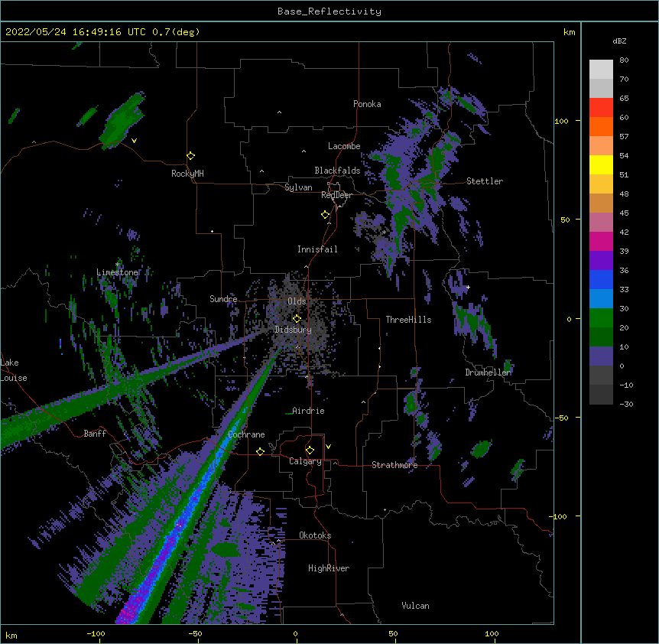This screenshot has height=644, width=659.
Task: Click the RockyMH label
Action: click(187, 174)
